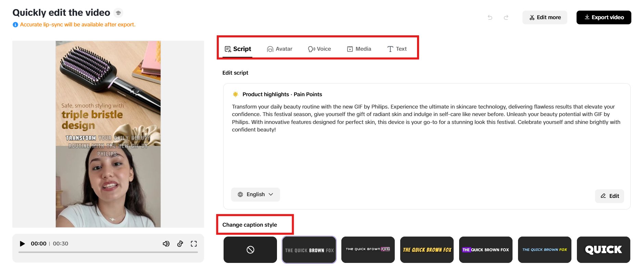Click the video progress bar

[108, 252]
